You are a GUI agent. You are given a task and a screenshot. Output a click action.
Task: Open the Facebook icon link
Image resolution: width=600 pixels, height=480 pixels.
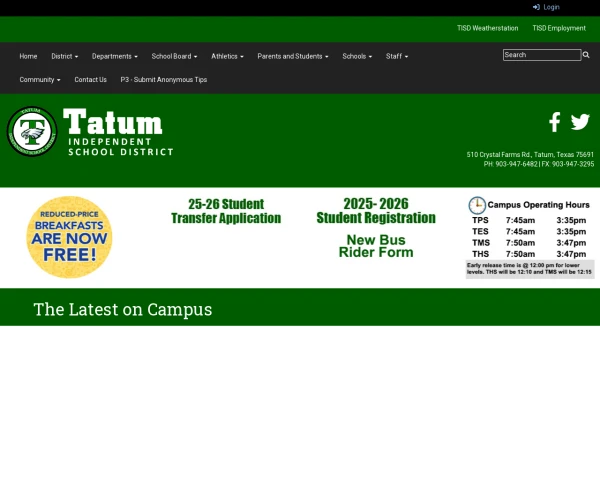(555, 122)
